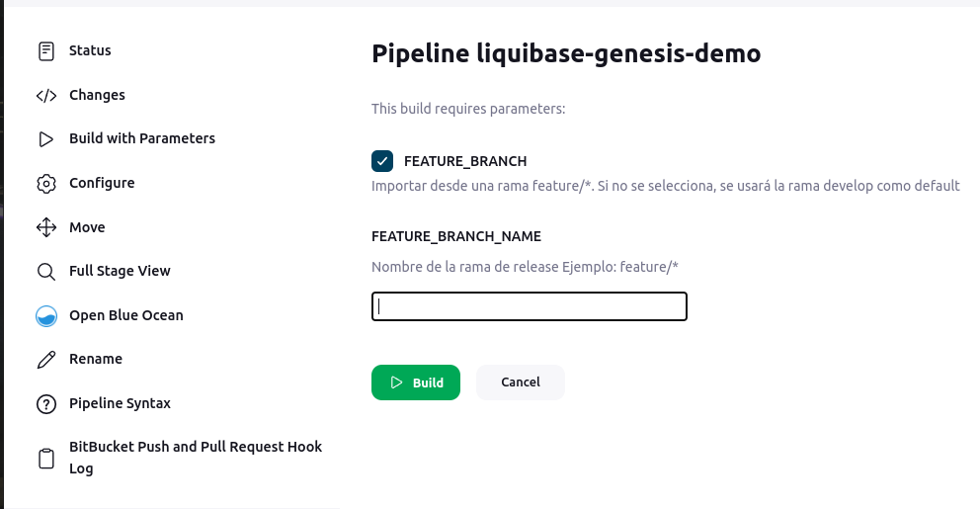Viewport: 980px width, 509px height.
Task: Open the Status page link
Action: coord(90,50)
